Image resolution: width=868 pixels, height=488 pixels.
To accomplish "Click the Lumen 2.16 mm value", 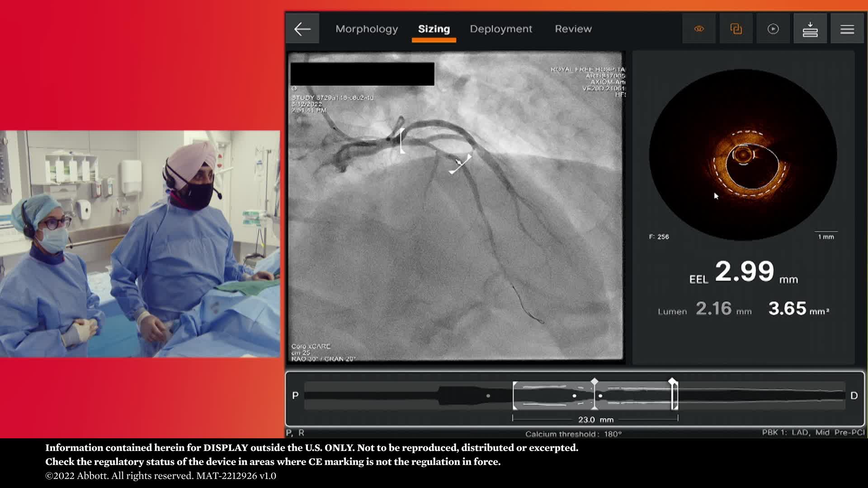I will [714, 309].
